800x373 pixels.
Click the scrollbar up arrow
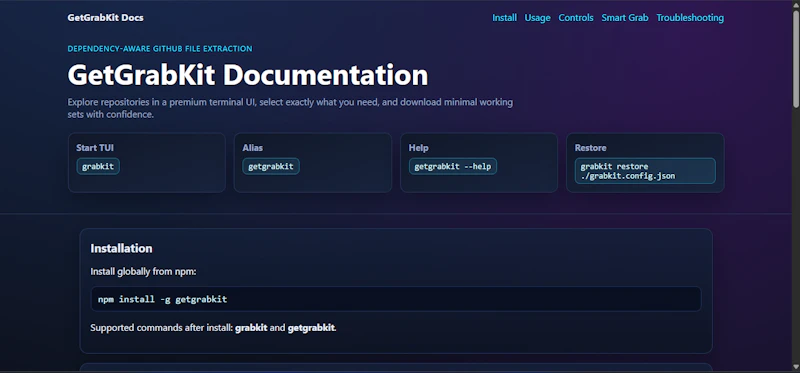[x=795, y=4]
